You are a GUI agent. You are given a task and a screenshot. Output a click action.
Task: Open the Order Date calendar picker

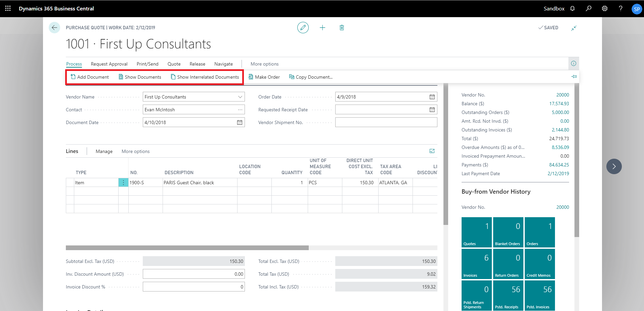click(x=432, y=97)
